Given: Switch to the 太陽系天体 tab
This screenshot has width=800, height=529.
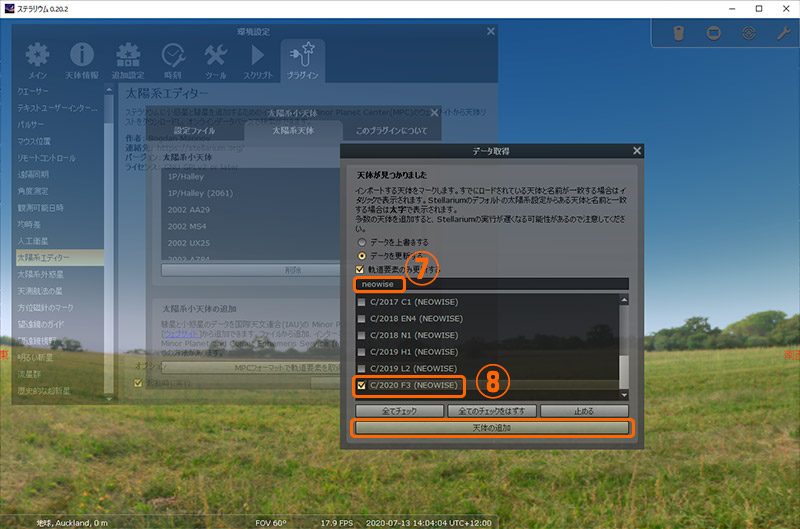Looking at the screenshot, I should click(x=293, y=131).
